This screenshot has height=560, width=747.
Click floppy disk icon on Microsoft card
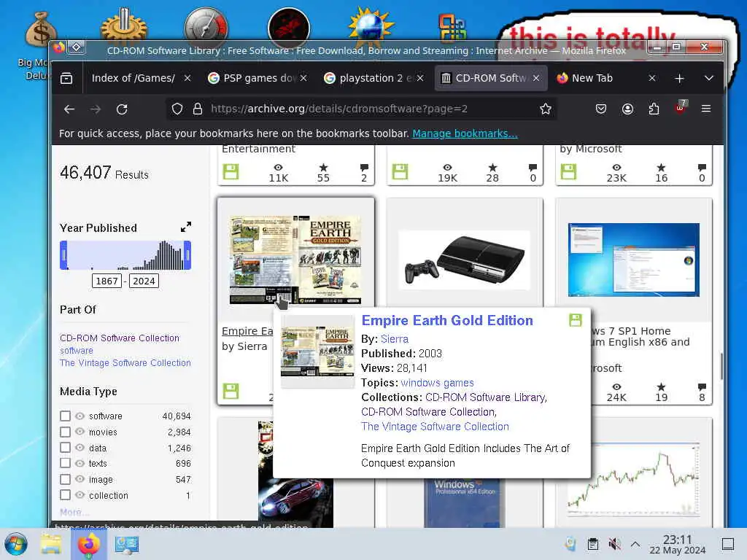point(568,172)
